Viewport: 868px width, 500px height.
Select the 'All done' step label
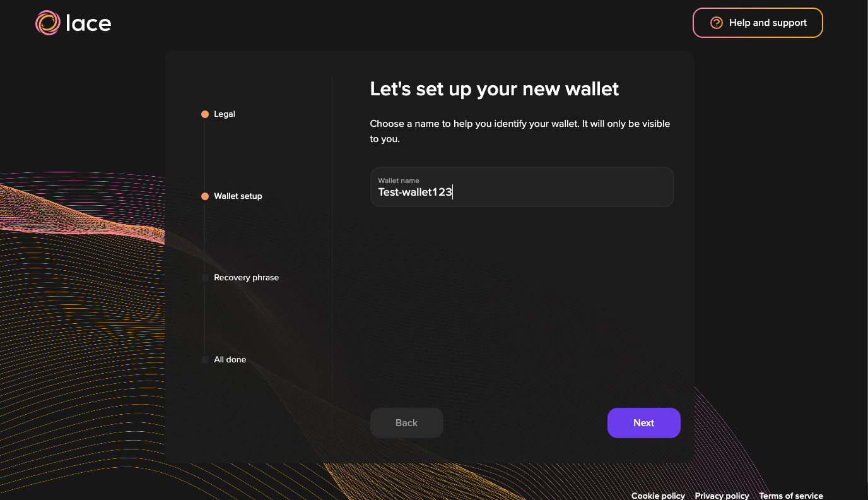[x=230, y=359]
